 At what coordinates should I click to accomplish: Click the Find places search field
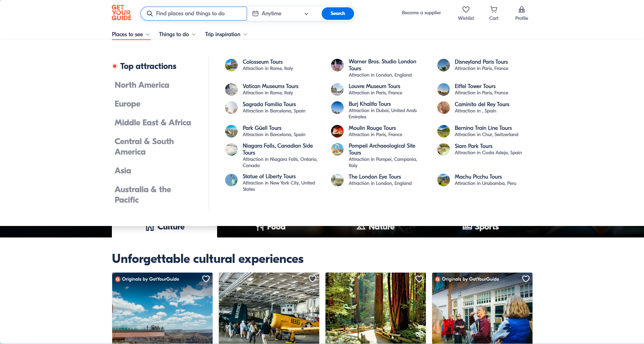click(x=194, y=14)
